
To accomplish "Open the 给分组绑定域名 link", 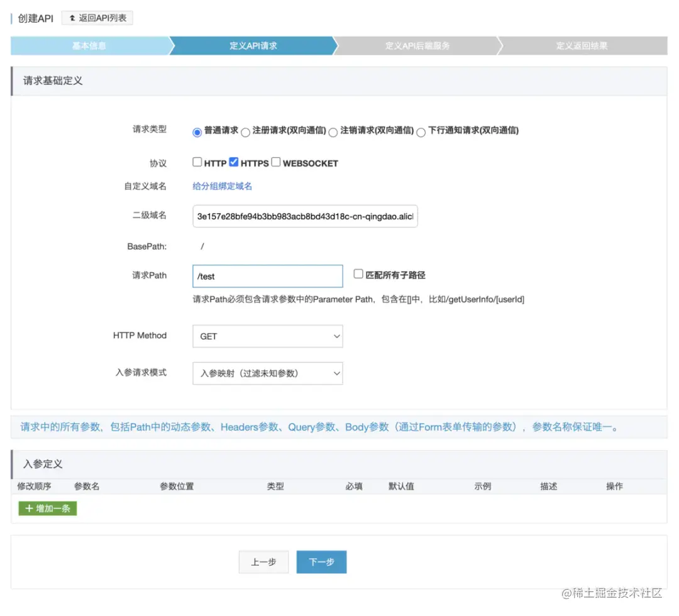I will tap(222, 186).
